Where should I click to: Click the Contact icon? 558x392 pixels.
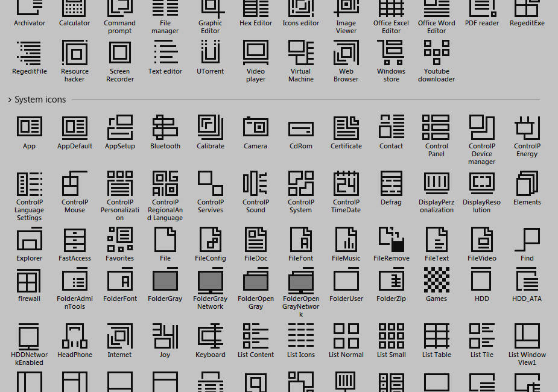(391, 126)
